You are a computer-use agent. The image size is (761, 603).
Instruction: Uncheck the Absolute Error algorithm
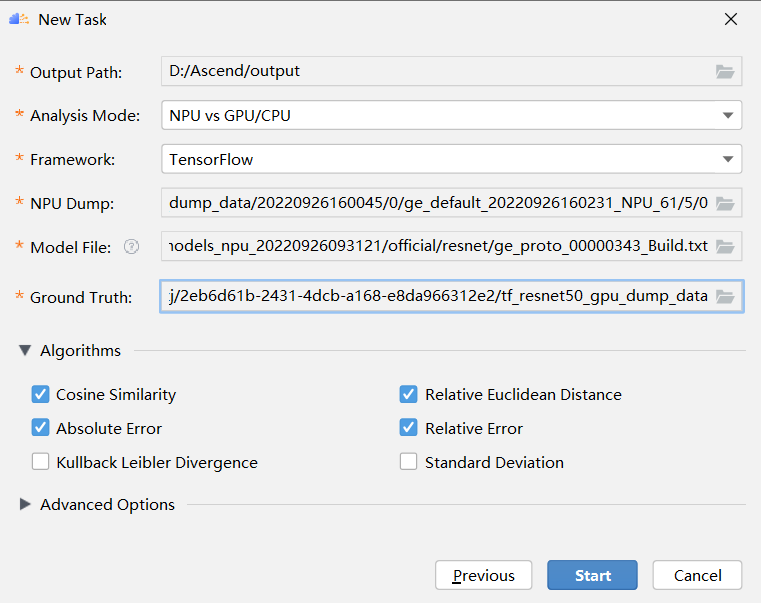[x=40, y=428]
